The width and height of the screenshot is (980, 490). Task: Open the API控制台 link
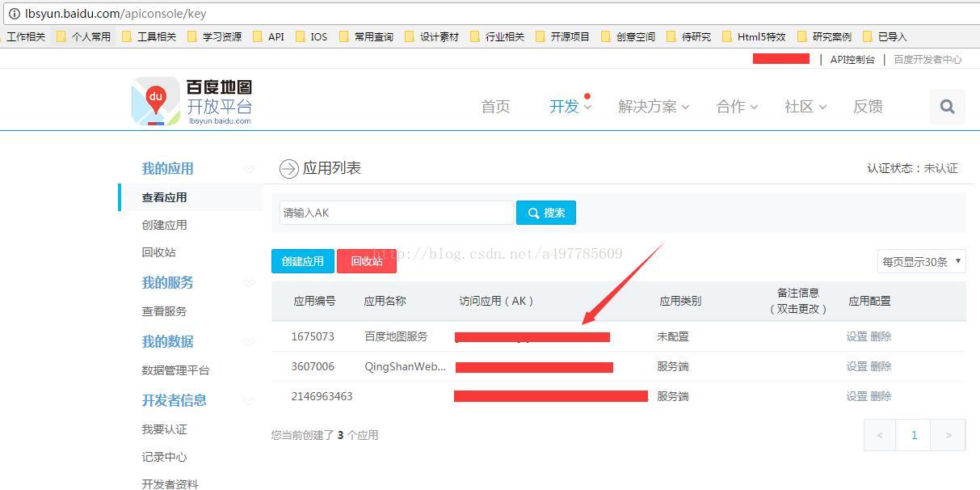coord(852,59)
